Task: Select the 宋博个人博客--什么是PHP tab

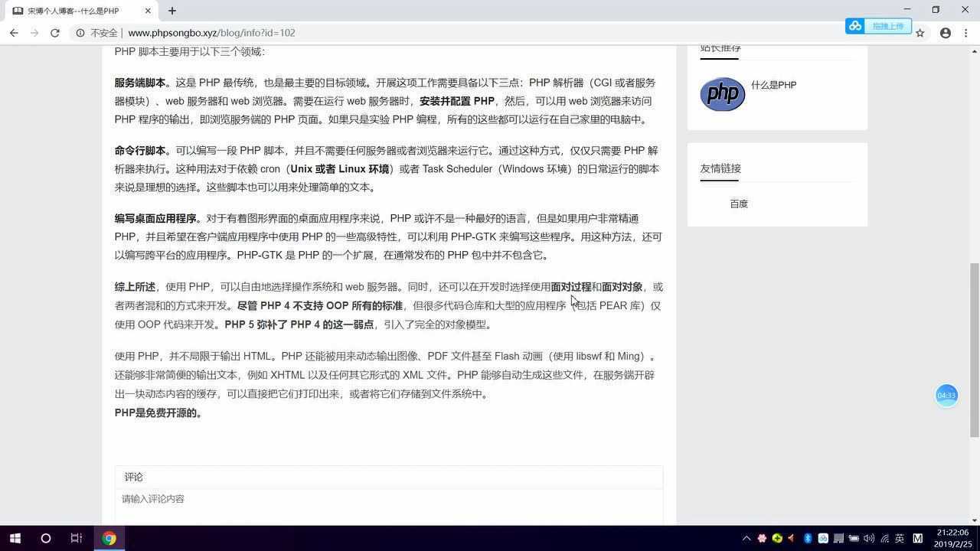Action: [x=80, y=11]
